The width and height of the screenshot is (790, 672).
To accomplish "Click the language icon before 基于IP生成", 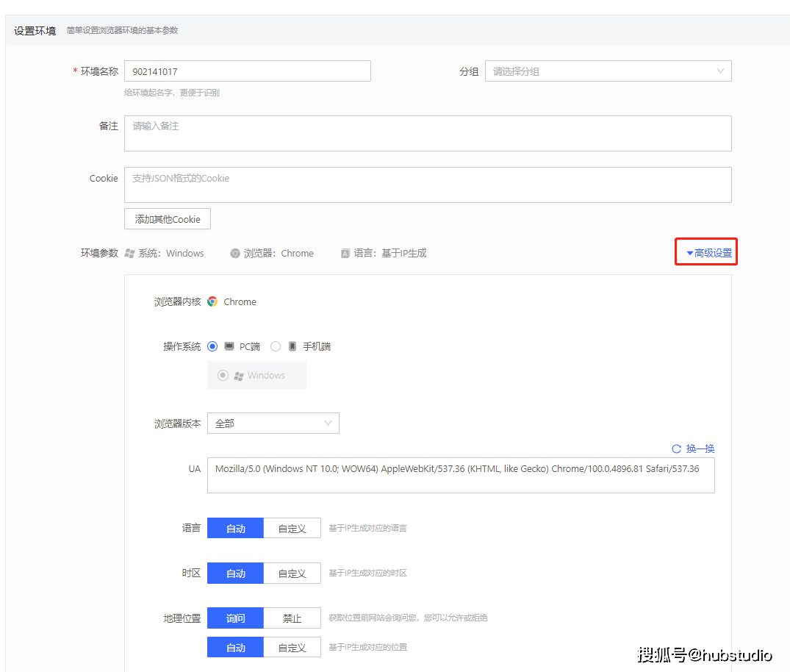I will point(345,253).
